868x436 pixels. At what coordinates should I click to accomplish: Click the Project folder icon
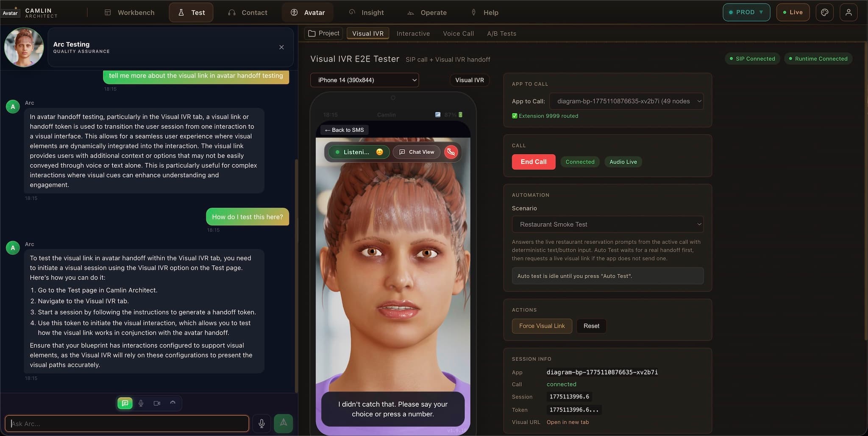pyautogui.click(x=312, y=33)
